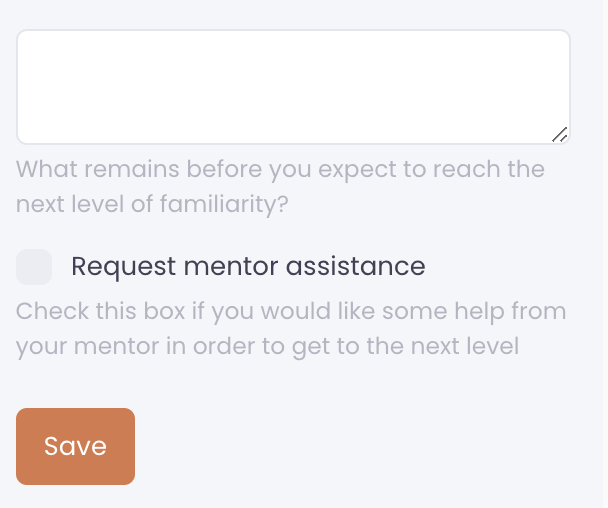608x508 pixels.
Task: Place cursor in the large white text area
Action: pyautogui.click(x=293, y=87)
